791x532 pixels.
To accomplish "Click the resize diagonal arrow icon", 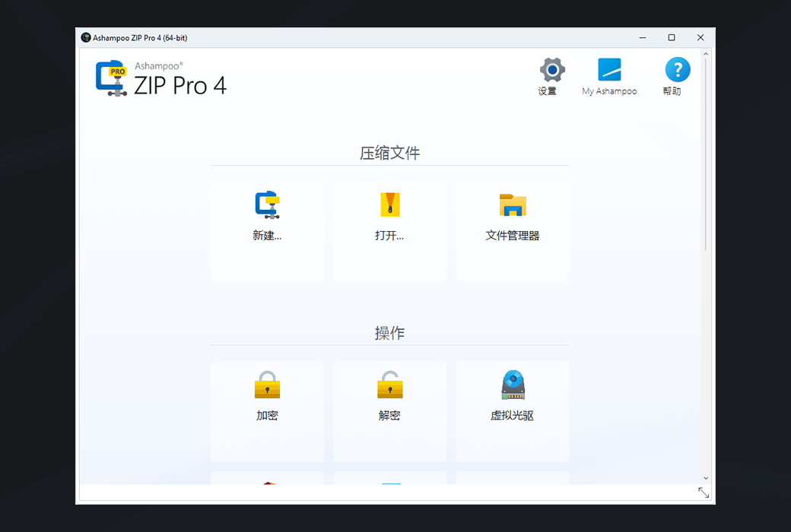I will point(704,492).
